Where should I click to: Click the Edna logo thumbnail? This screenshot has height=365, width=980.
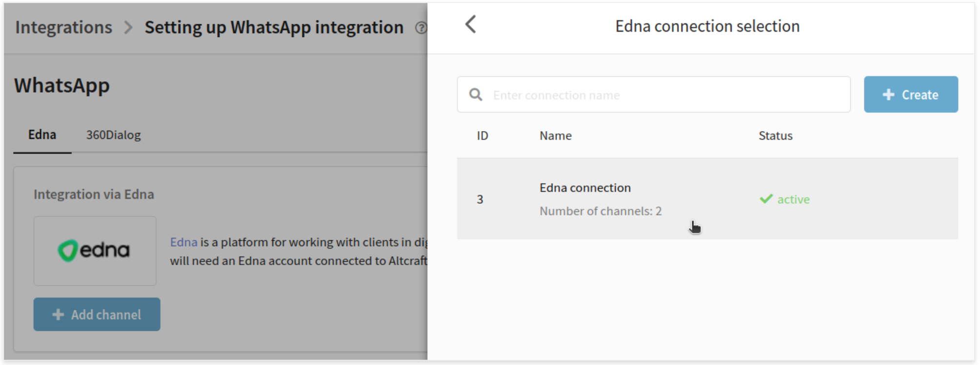tap(95, 250)
